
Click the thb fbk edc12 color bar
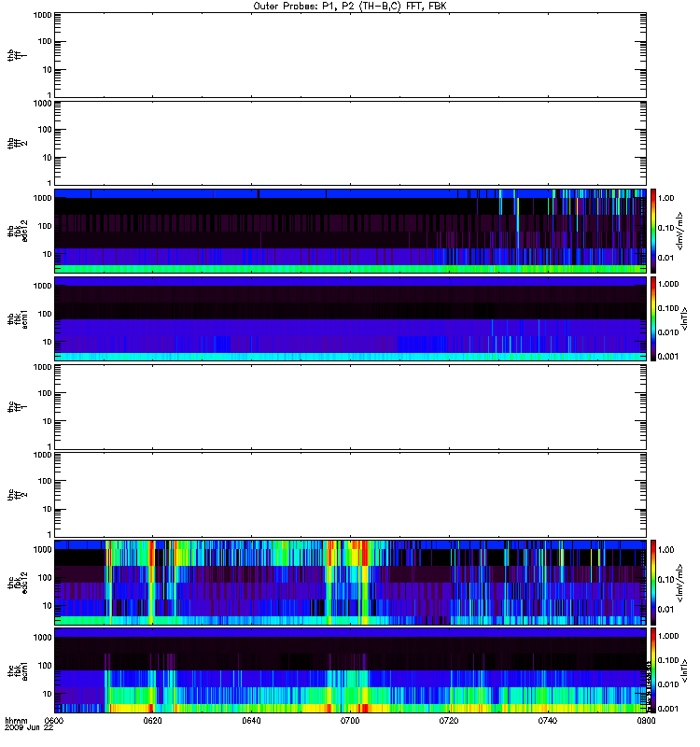653,231
